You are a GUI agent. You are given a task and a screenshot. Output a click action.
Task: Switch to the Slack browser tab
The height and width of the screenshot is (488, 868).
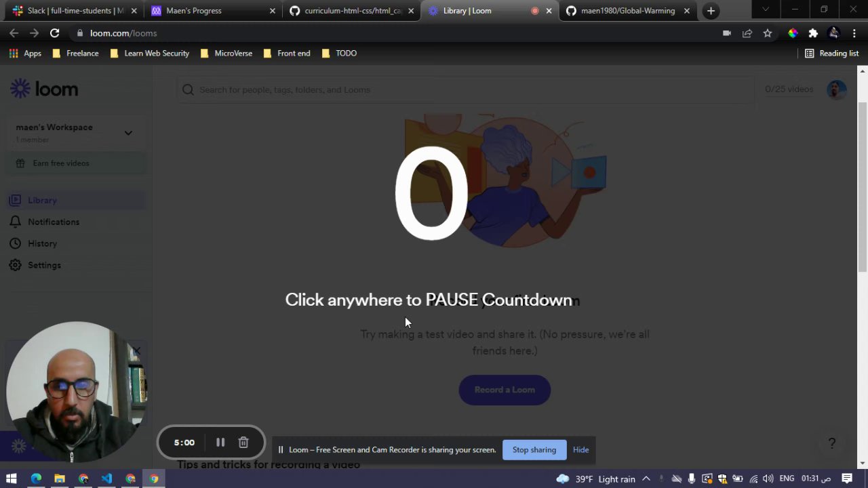[73, 11]
